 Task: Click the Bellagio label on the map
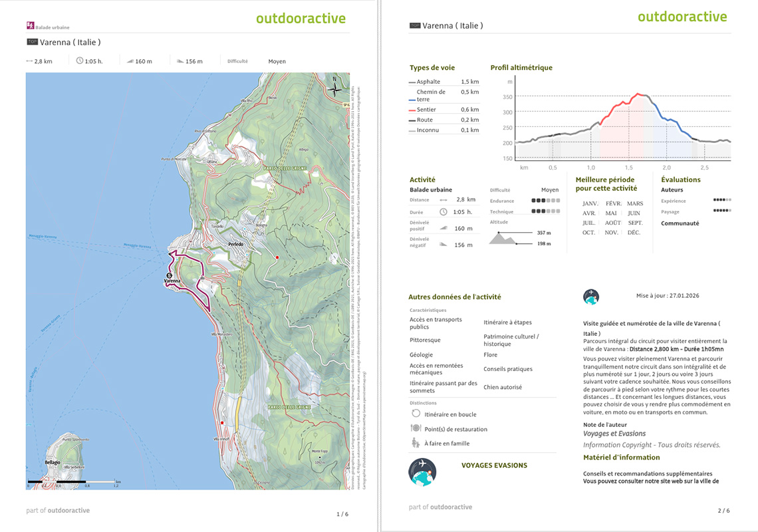pos(53,462)
